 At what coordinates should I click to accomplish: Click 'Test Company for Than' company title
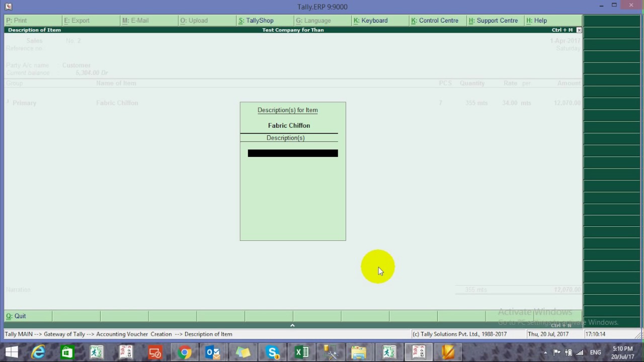[293, 30]
